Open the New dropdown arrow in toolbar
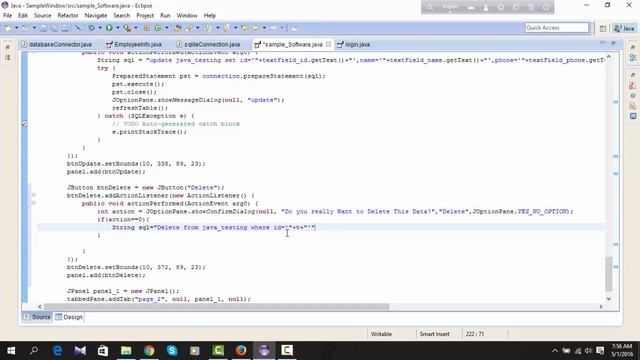 click(16, 28)
